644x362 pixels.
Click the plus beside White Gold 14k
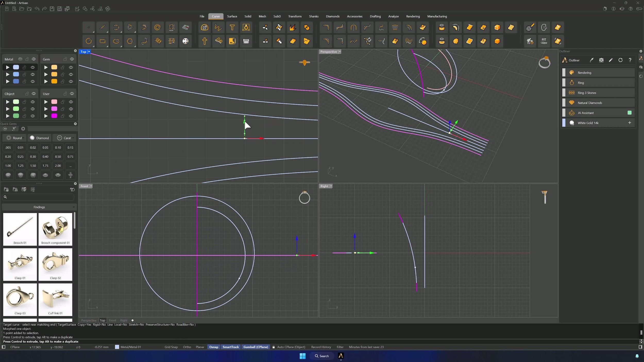coord(630,123)
